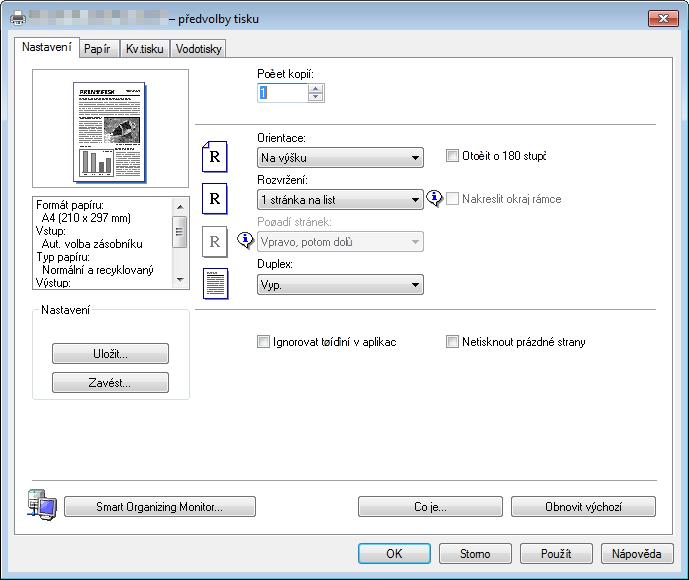Click the settings summary scrollbar thumb
The height and width of the screenshot is (580, 689).
180,232
